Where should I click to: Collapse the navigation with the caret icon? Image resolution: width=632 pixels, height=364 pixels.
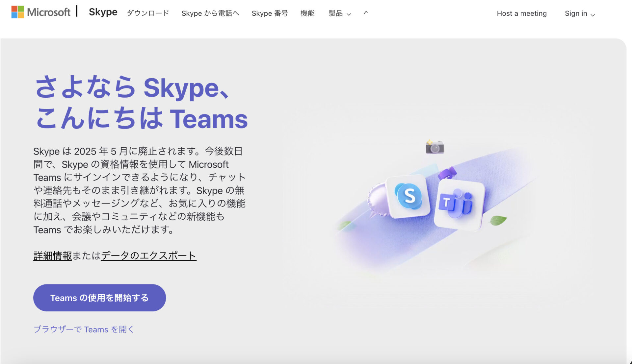365,13
